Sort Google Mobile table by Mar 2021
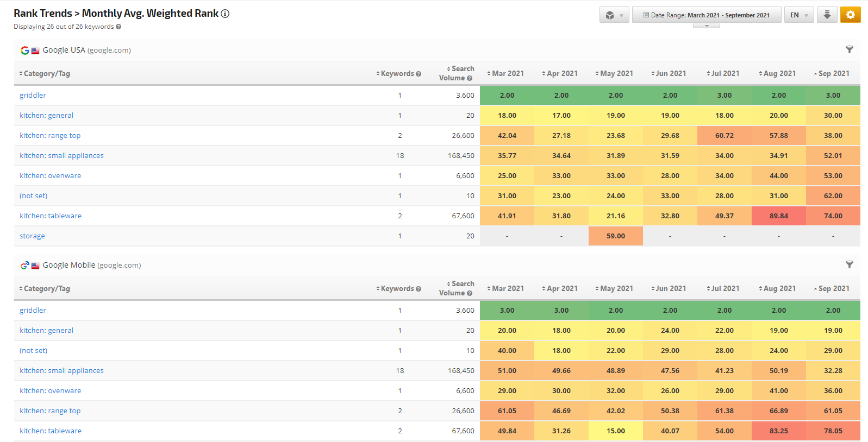Viewport: 868px width, 442px height. pyautogui.click(x=505, y=289)
